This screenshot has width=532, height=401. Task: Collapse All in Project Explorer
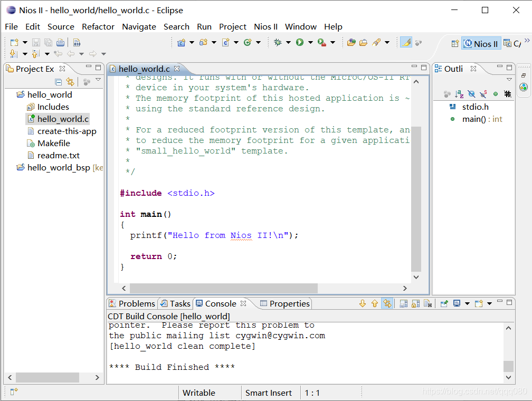click(59, 82)
